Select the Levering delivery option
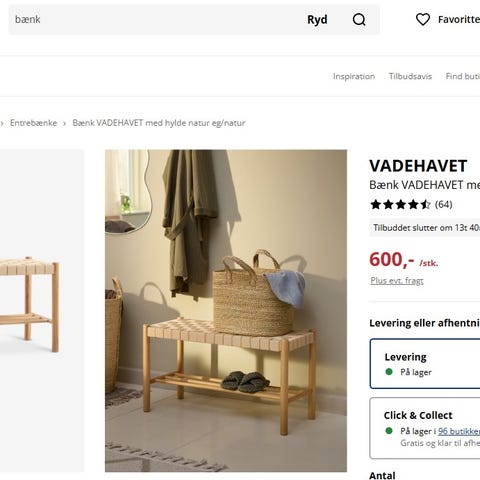The image size is (480, 480). pos(425,364)
